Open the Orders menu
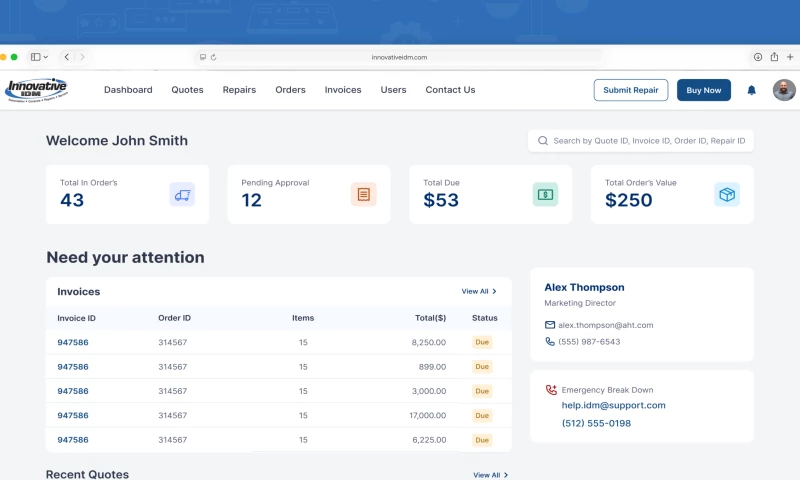The width and height of the screenshot is (800, 480). click(x=290, y=90)
